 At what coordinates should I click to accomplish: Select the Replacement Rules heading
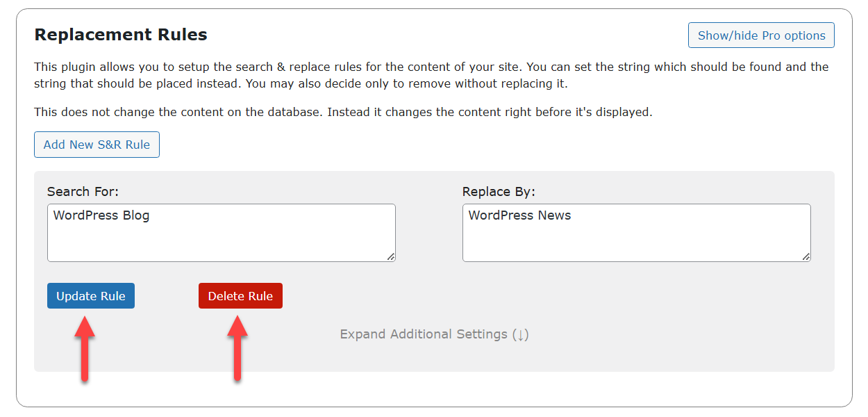pyautogui.click(x=121, y=35)
